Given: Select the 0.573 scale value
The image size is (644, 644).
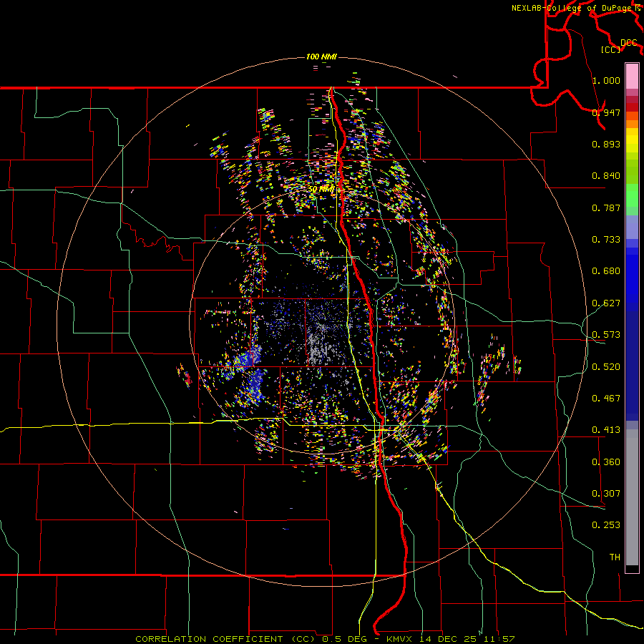Looking at the screenshot, I should tap(606, 335).
